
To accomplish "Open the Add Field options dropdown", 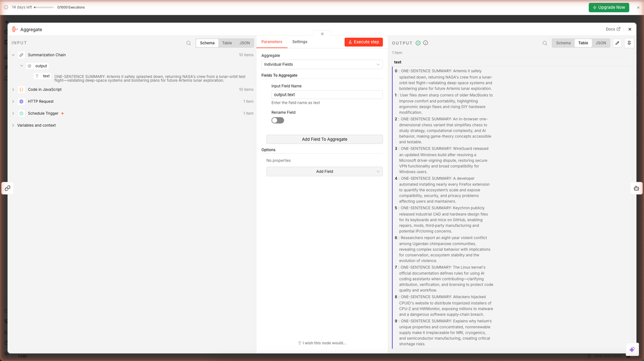I will [x=325, y=172].
